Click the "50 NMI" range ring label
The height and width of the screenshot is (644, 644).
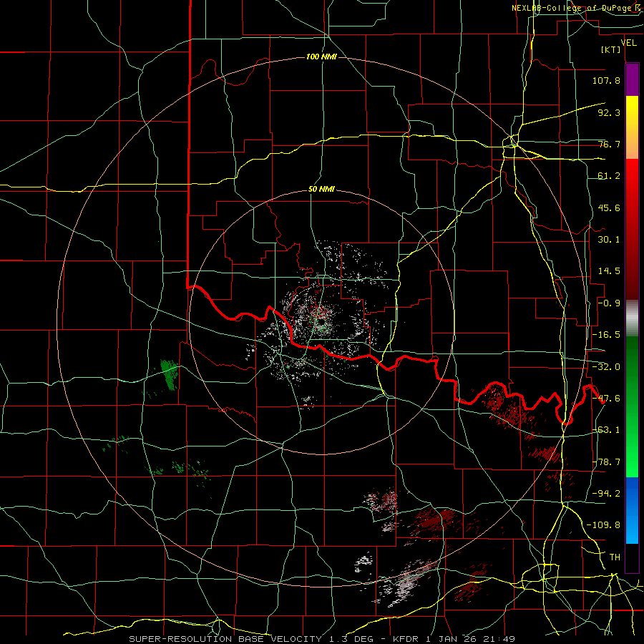[x=321, y=190]
